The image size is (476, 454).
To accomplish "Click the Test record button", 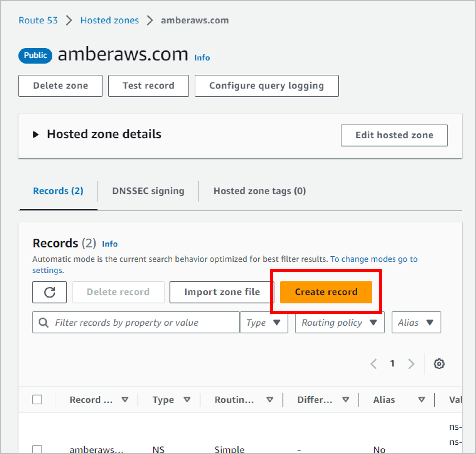I will (148, 86).
